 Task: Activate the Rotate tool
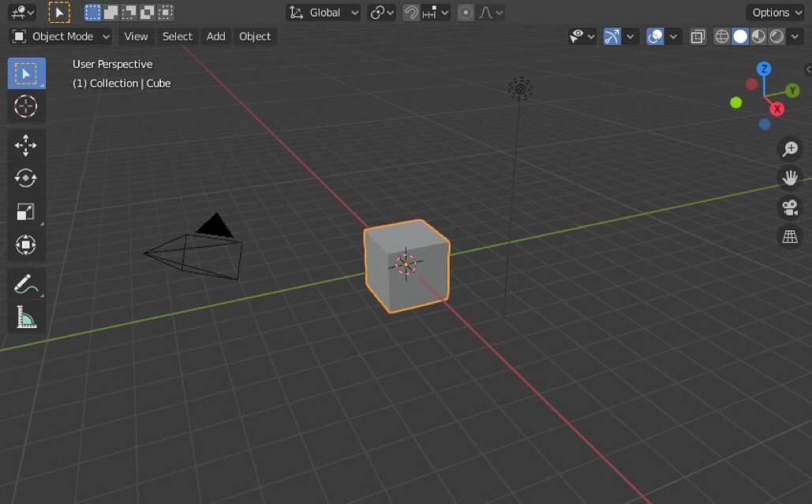point(26,179)
